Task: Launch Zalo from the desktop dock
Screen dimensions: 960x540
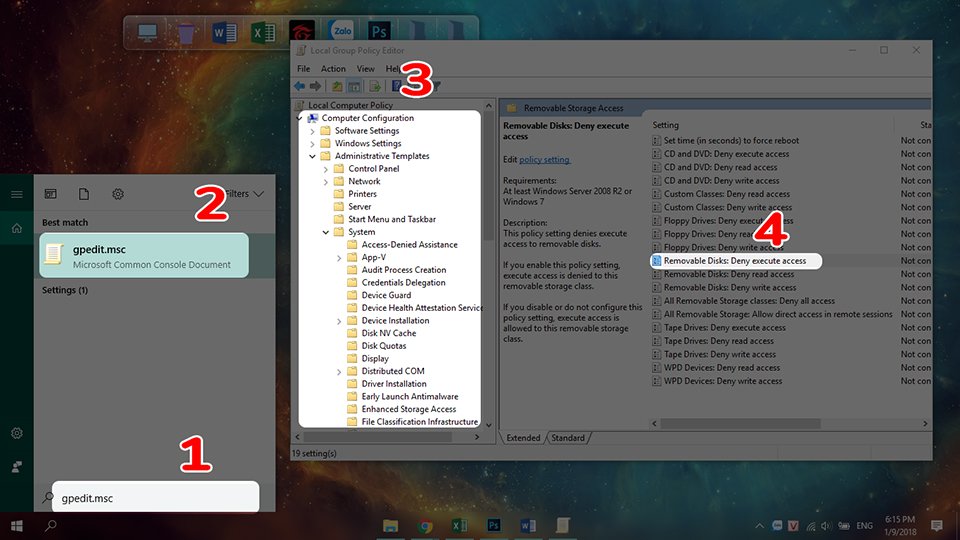Action: (342, 31)
